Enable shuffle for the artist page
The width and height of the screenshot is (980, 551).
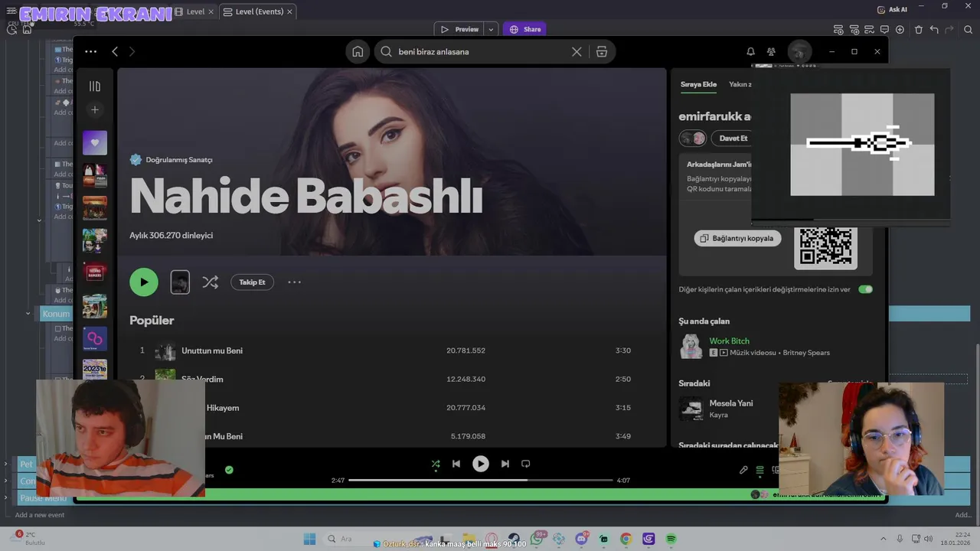coord(210,282)
